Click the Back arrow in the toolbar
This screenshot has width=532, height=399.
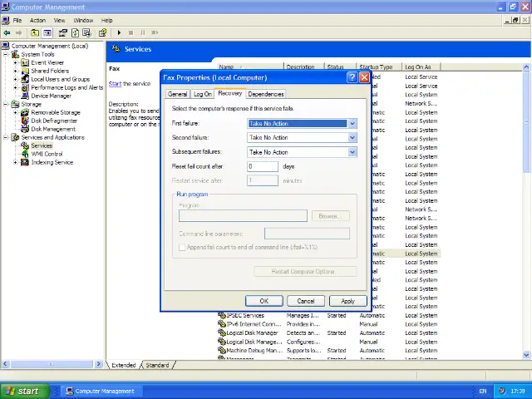7,33
